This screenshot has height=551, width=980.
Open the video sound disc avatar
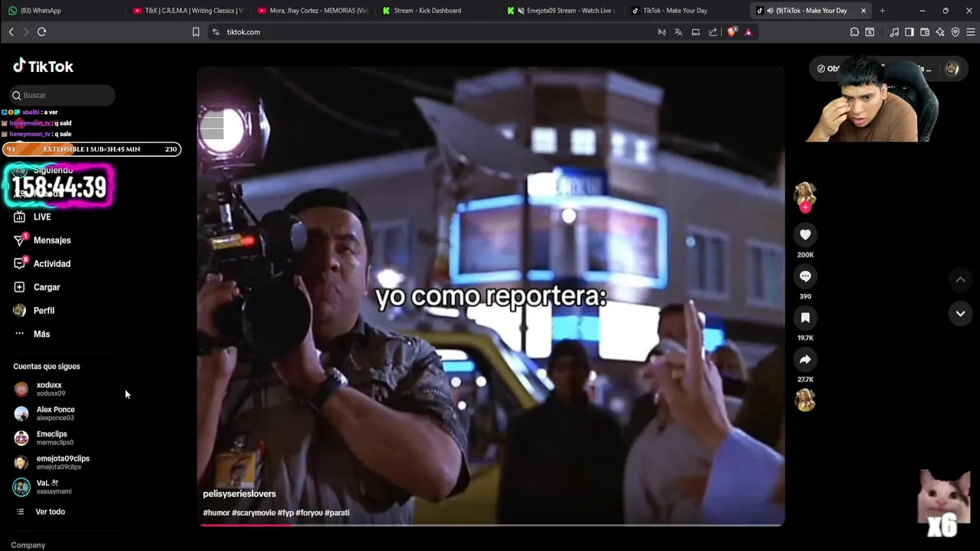click(x=805, y=400)
